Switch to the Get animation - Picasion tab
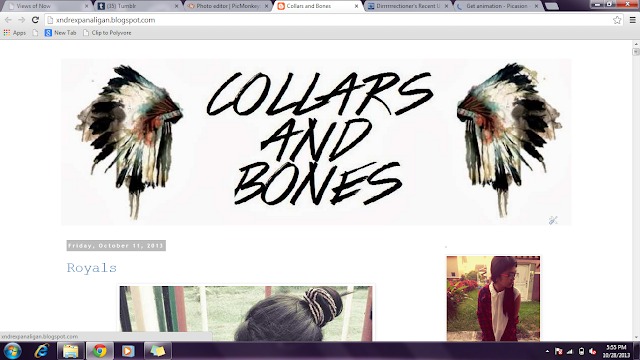Viewport: 640px width, 360px height. [x=498, y=6]
